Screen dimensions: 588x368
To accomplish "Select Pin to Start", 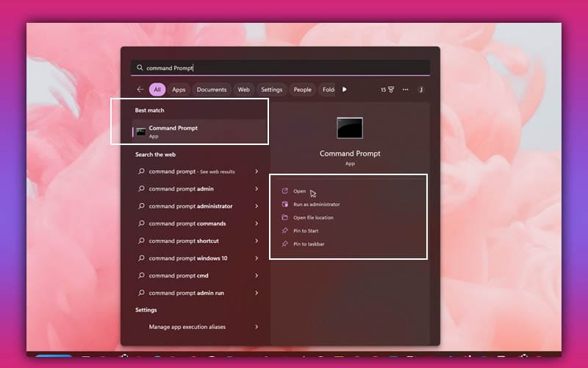I will pyautogui.click(x=305, y=231).
